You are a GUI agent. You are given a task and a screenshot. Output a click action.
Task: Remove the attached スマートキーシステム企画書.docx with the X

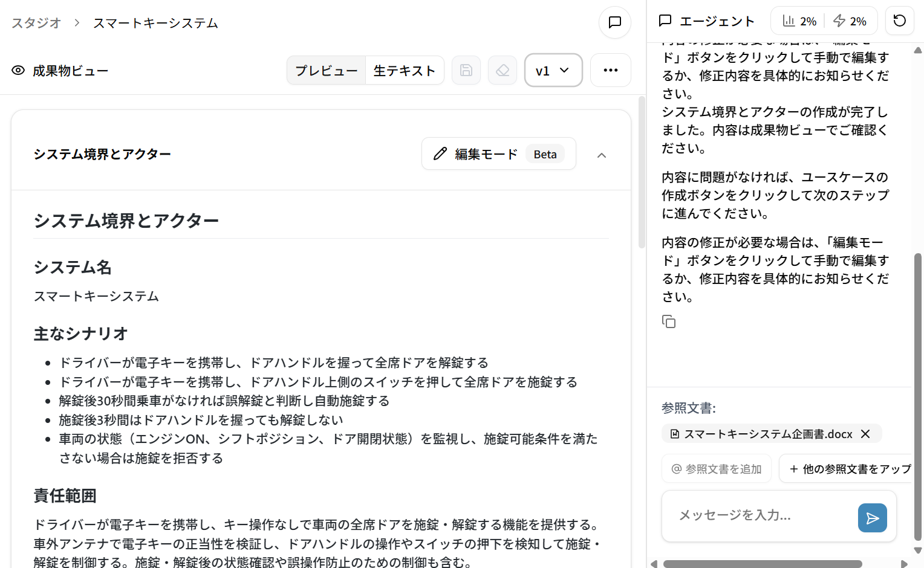click(865, 433)
